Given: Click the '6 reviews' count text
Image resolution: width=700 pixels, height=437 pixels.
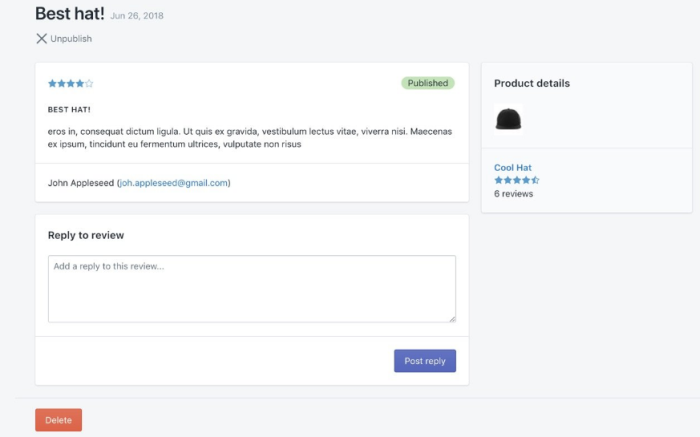Looking at the screenshot, I should [x=513, y=194].
